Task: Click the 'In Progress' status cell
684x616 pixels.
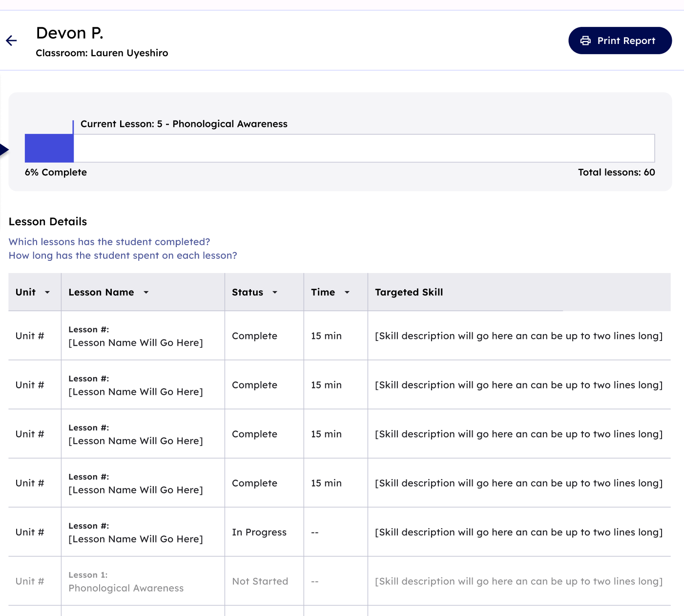Action: click(x=259, y=532)
